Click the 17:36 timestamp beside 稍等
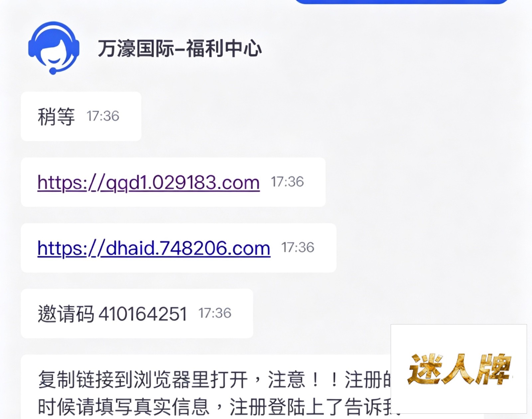Image resolution: width=532 pixels, height=419 pixels. [103, 116]
